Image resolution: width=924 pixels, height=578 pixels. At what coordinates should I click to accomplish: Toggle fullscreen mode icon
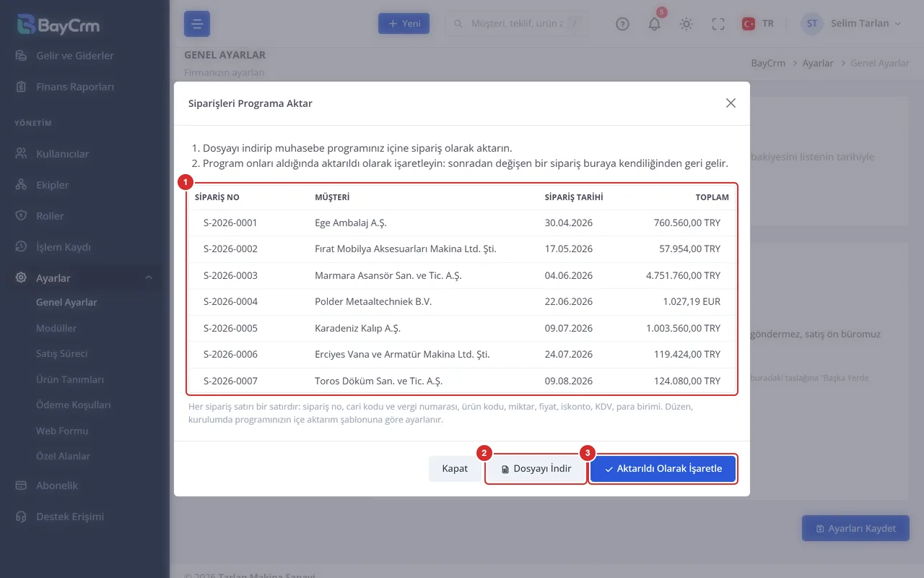[x=718, y=24]
